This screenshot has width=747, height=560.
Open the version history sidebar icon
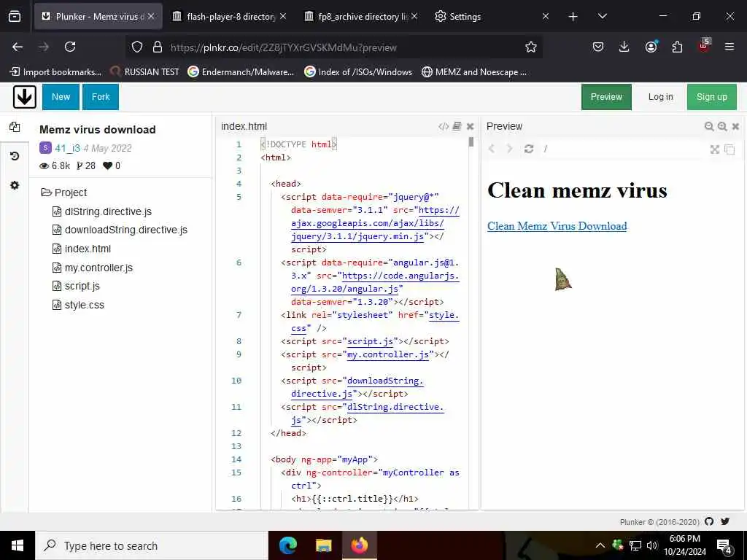click(15, 156)
